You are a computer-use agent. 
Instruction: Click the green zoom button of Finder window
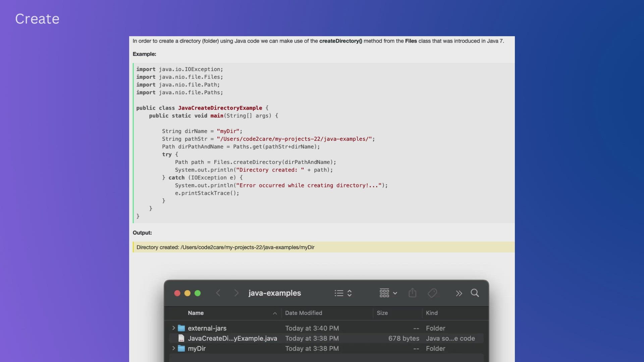198,293
